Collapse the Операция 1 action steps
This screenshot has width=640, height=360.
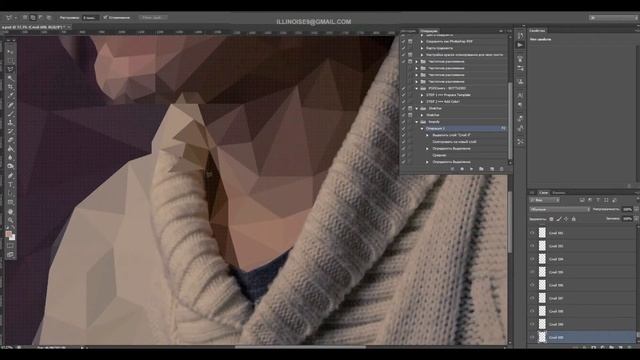(422, 129)
